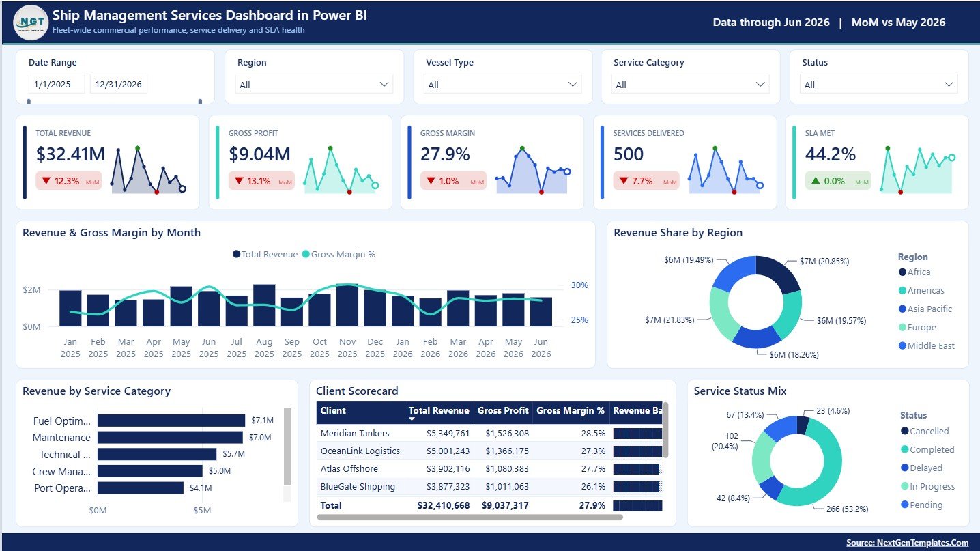Click the 23 (4.6%) status label

click(x=833, y=411)
